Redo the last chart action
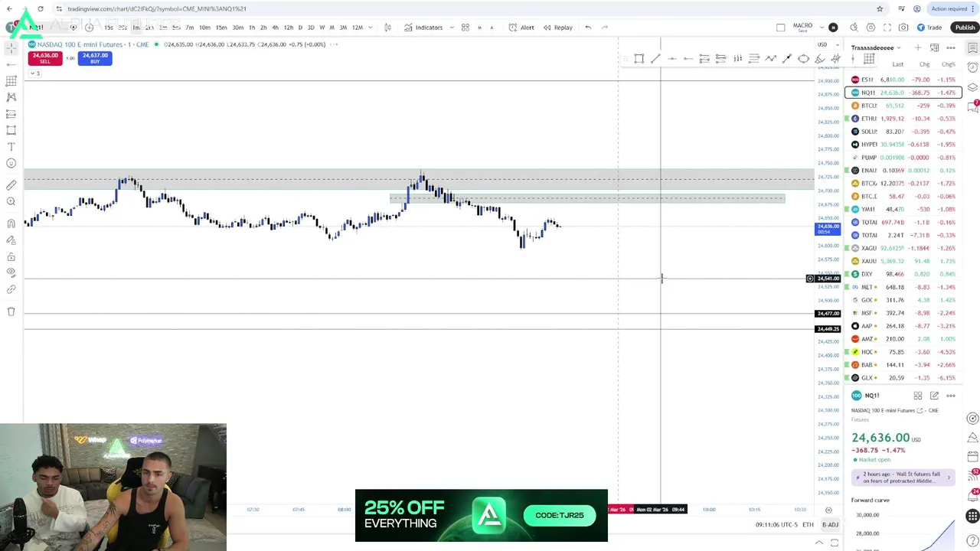Viewport: 980px width, 551px height. 605,28
